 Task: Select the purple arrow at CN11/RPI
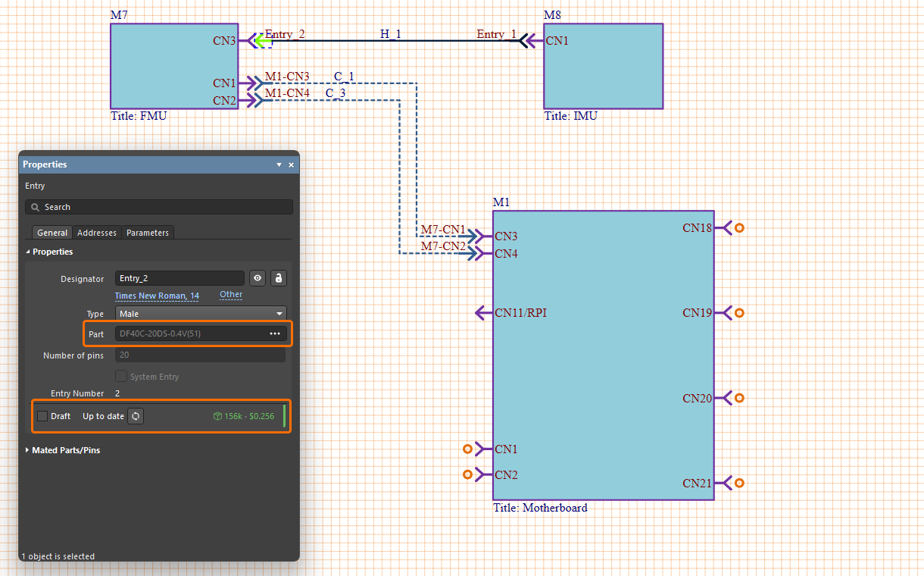482,312
